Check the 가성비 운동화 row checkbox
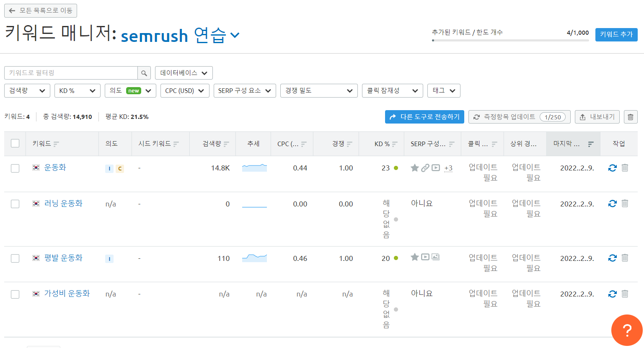The width and height of the screenshot is (644, 348). pyautogui.click(x=15, y=294)
